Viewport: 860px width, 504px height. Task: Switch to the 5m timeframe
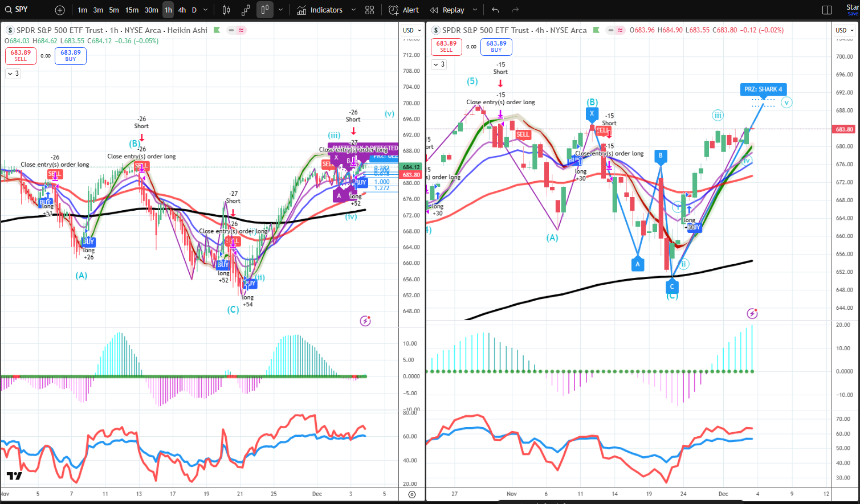[x=114, y=10]
